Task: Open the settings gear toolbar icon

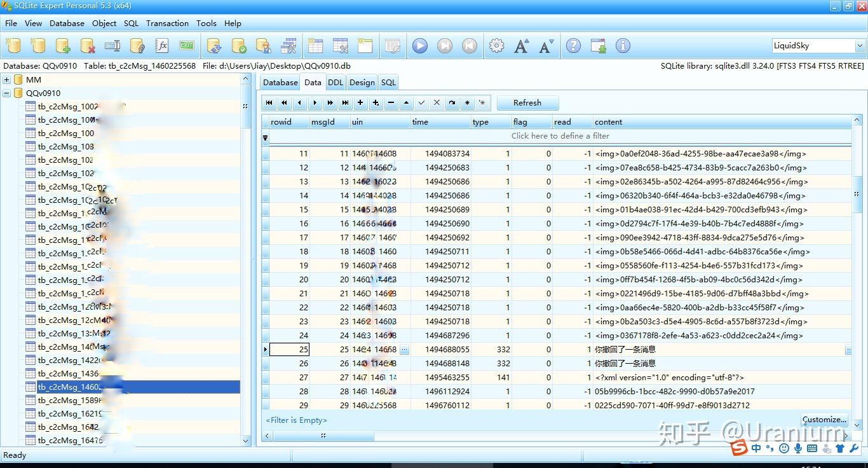Action: [497, 46]
